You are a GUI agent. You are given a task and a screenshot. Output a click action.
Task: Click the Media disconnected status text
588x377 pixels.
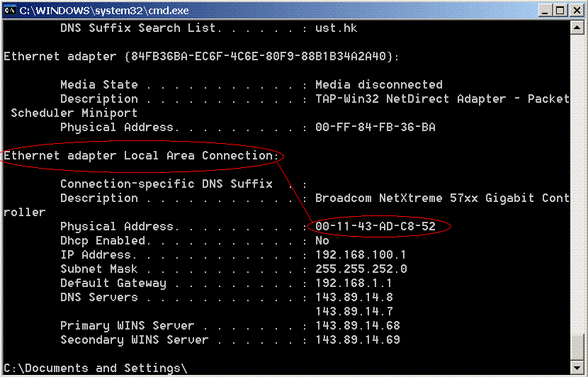pos(379,84)
